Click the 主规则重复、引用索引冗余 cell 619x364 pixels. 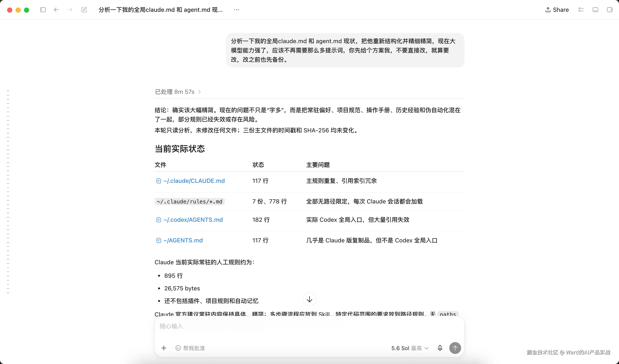(342, 181)
